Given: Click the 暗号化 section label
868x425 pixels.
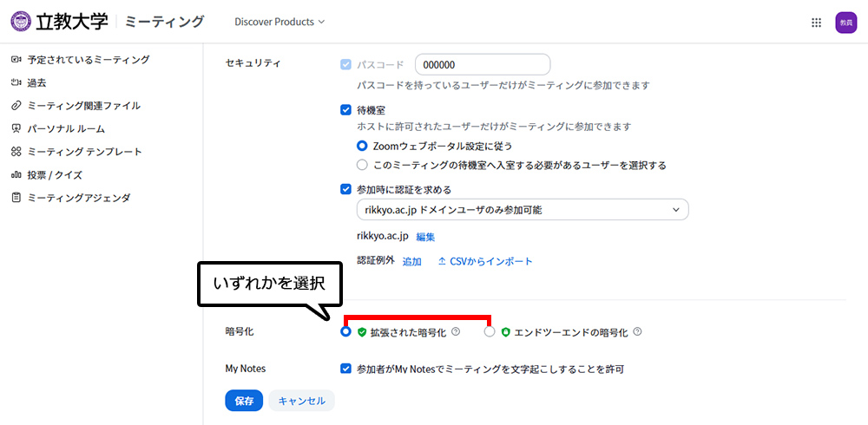Looking at the screenshot, I should coord(240,331).
